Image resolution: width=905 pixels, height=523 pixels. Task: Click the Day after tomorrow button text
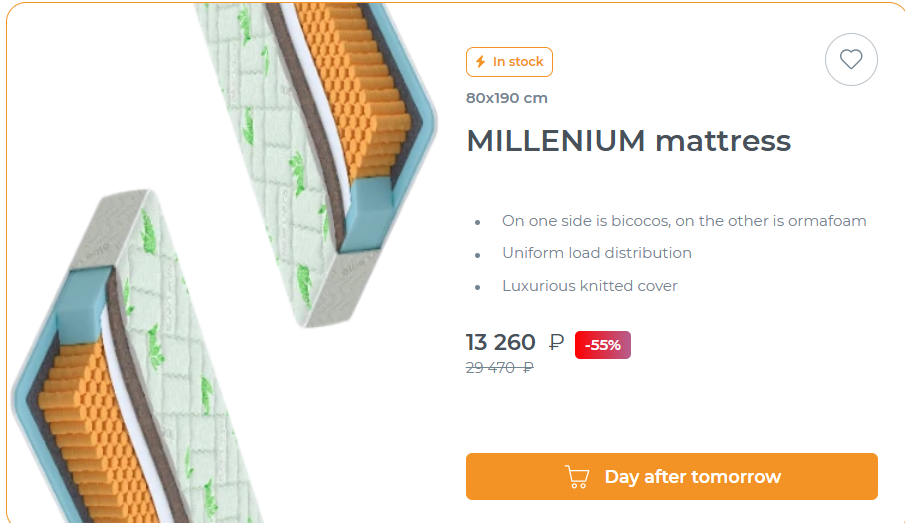pos(693,477)
